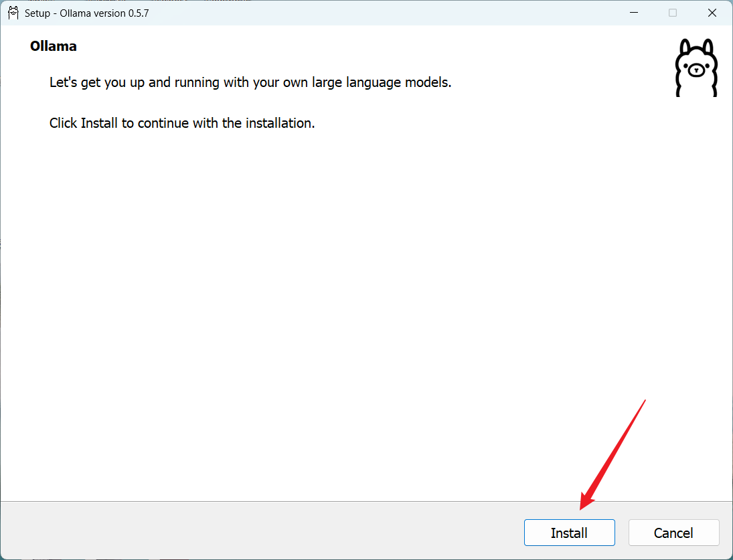Minimize the Setup window

tap(633, 13)
